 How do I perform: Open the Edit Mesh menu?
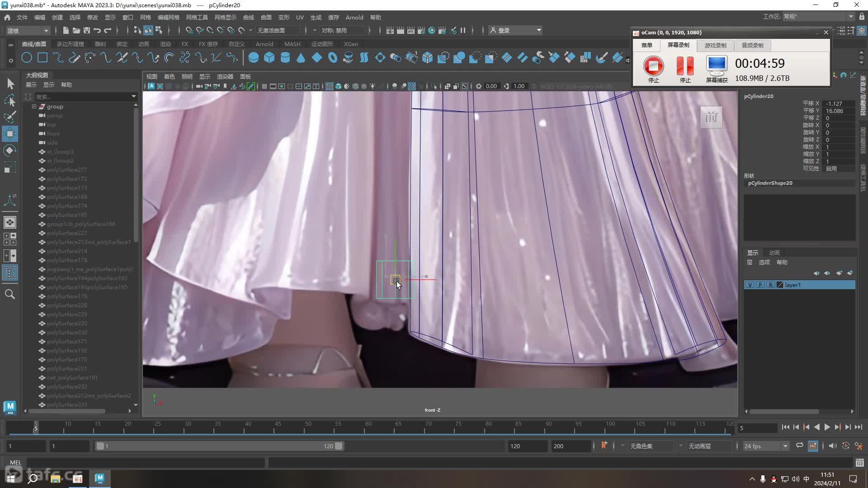tap(168, 17)
